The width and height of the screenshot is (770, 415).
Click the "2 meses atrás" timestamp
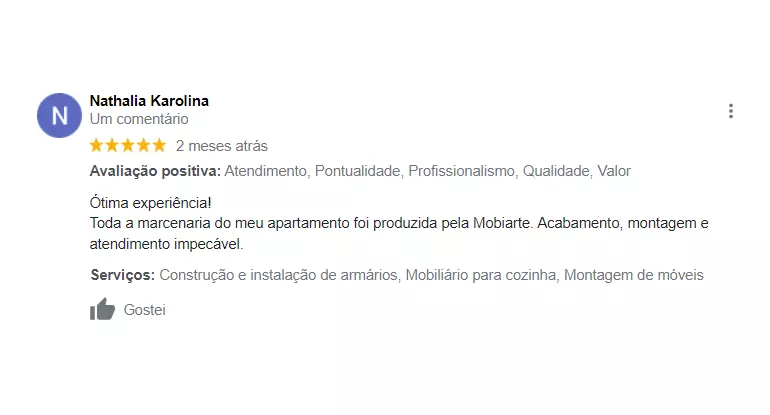pyautogui.click(x=221, y=146)
